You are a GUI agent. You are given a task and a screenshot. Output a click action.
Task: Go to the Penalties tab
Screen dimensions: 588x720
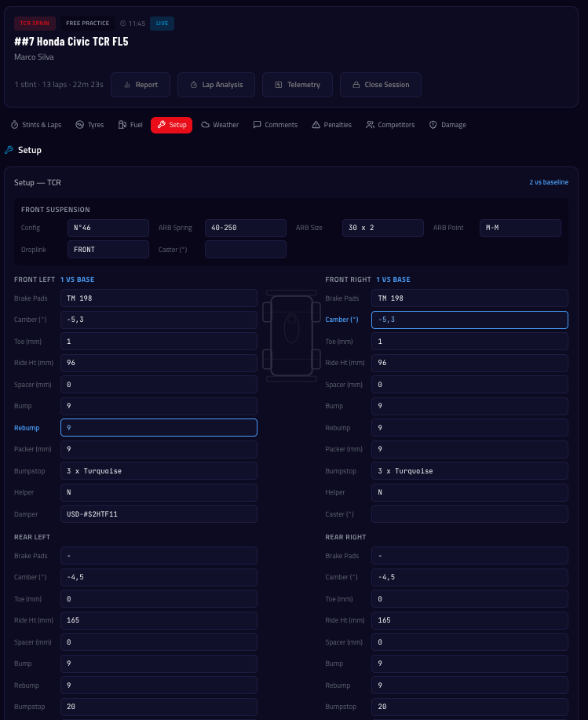point(332,125)
